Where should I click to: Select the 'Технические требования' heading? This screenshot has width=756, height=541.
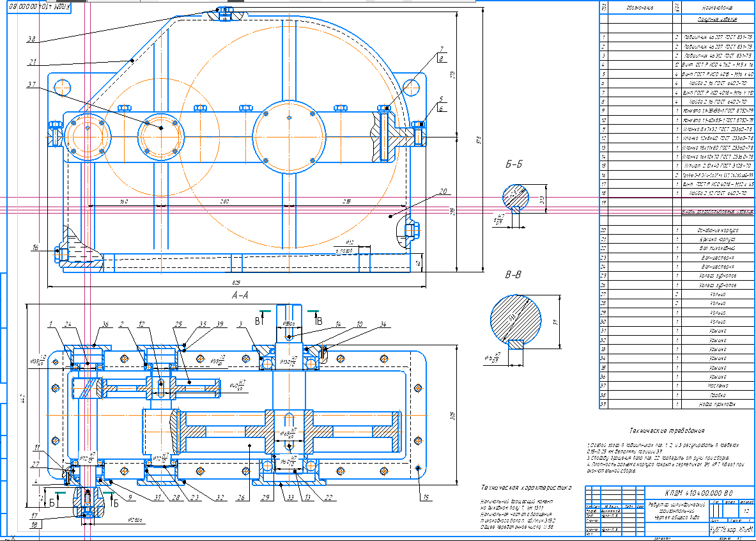(667, 430)
